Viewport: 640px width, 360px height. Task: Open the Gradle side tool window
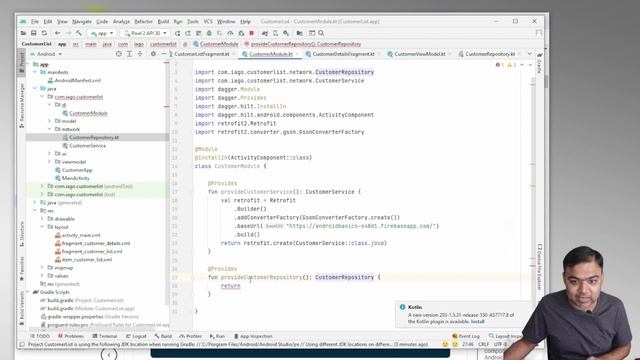click(x=540, y=63)
